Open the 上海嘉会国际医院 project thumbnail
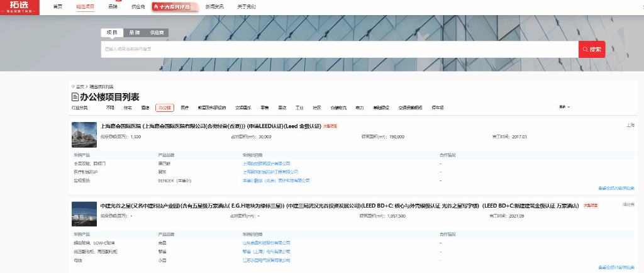The height and width of the screenshot is (273, 644). click(x=84, y=134)
